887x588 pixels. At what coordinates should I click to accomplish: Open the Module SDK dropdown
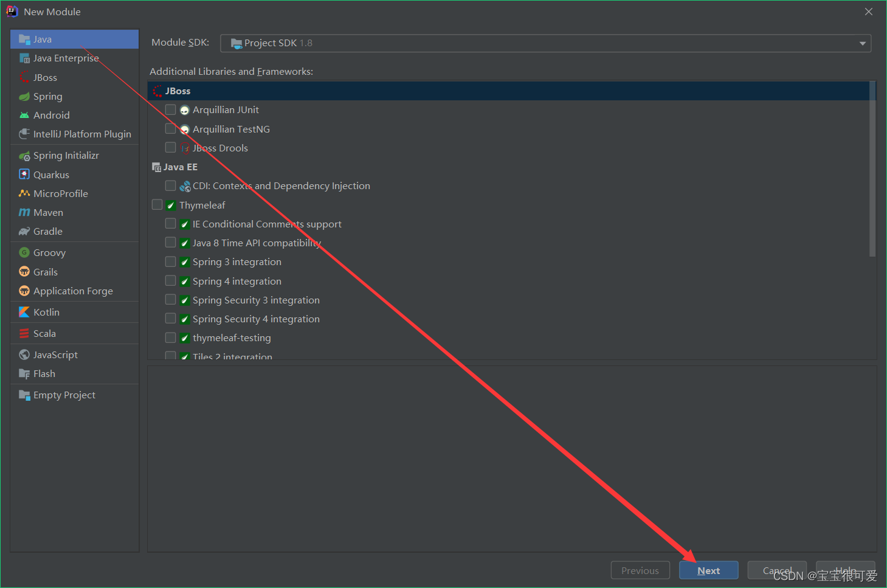[x=545, y=43]
